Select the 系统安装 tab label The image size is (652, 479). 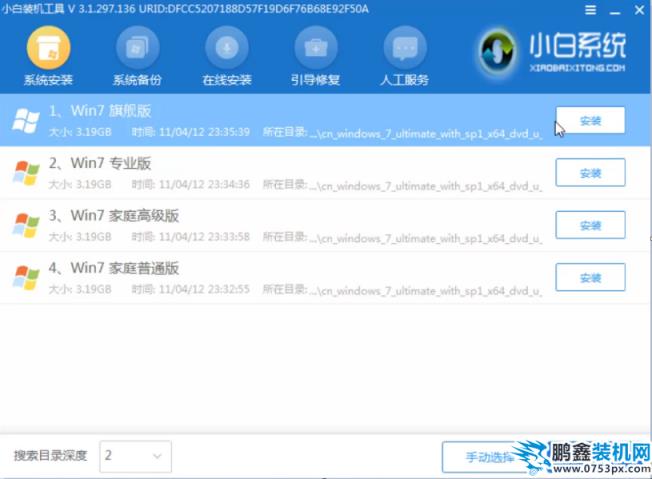(x=48, y=80)
